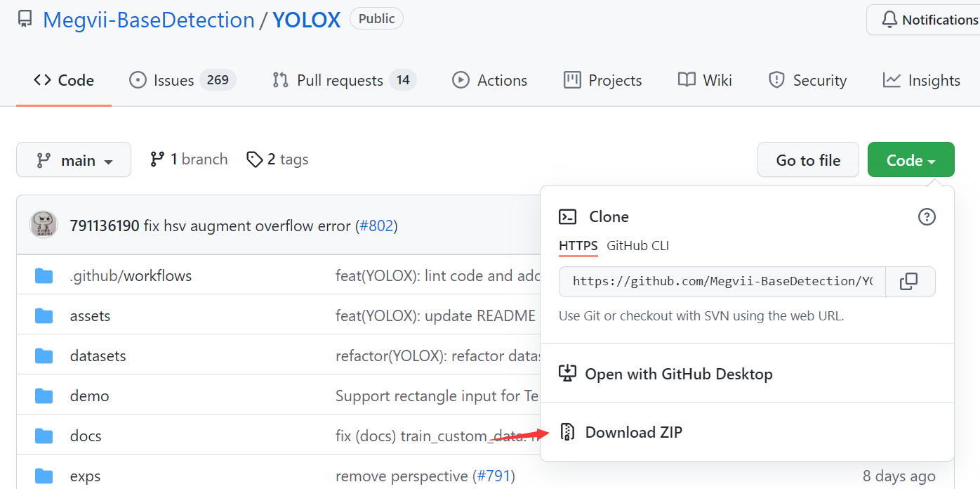This screenshot has width=980, height=489.
Task: Click the 8 days ago timestamp for exps
Action: click(x=899, y=476)
